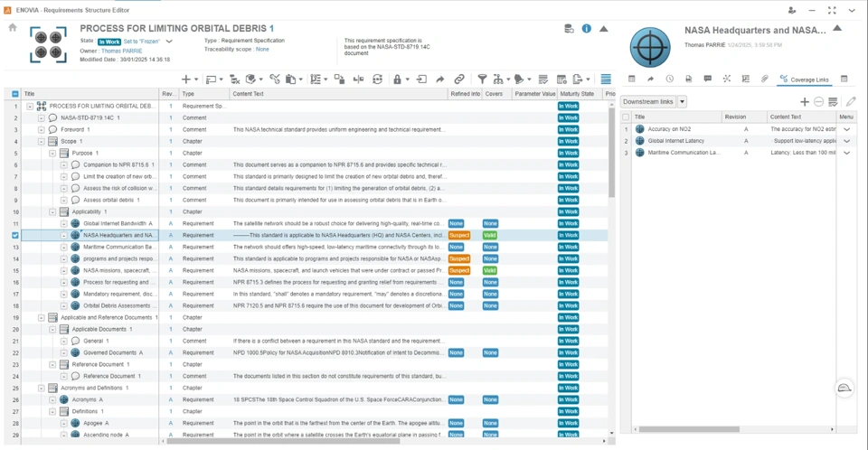Select the Global Internet Bandwidth requirement row
Viewport: 868px width, 450px height.
point(316,223)
